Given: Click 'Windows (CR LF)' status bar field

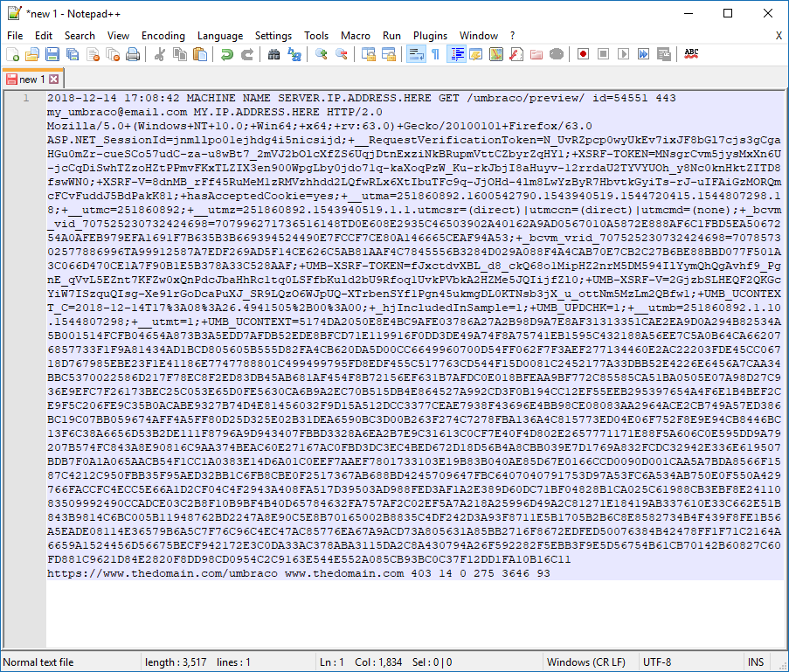Looking at the screenshot, I should coord(586,662).
